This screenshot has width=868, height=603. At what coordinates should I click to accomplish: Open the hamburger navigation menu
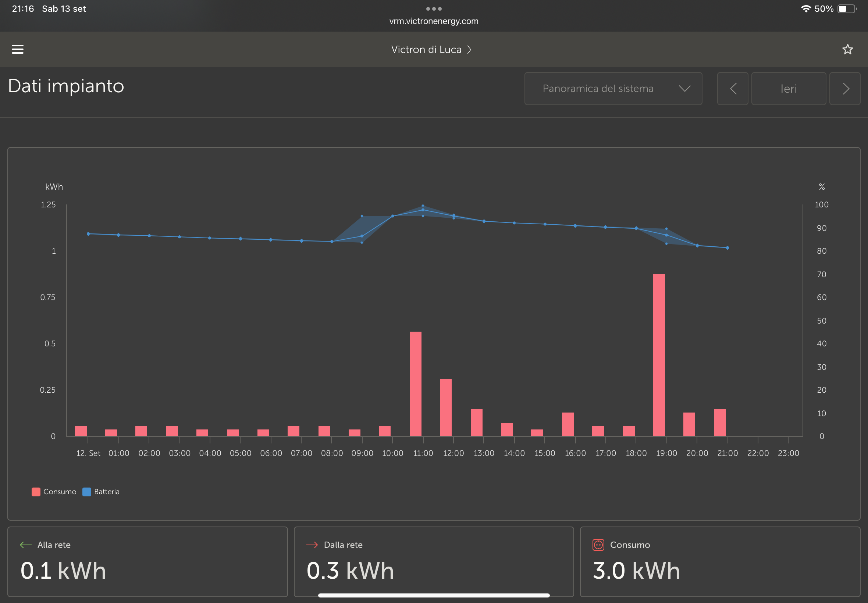(17, 49)
